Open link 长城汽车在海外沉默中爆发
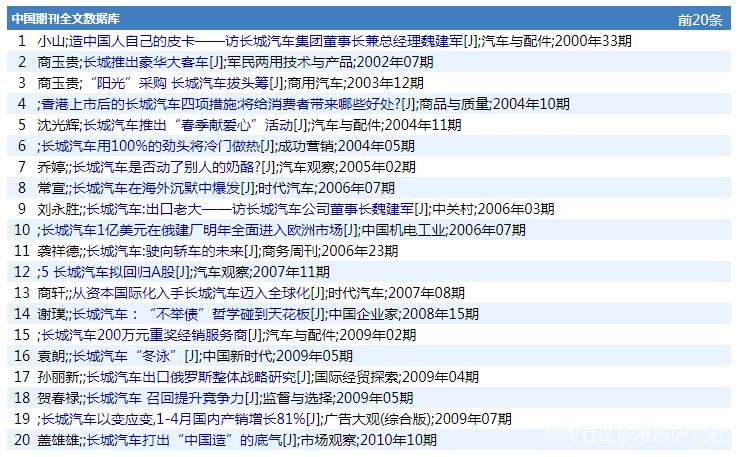The width and height of the screenshot is (739, 457). click(156, 188)
